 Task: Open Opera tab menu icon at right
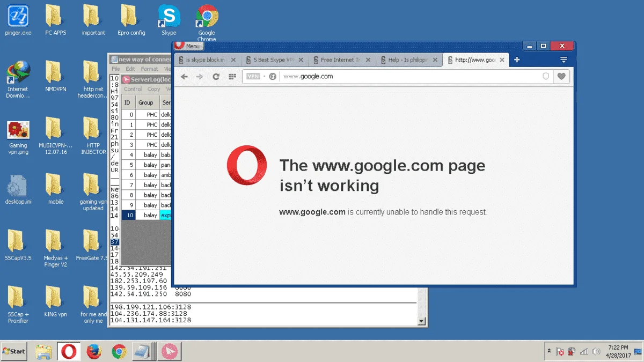(x=563, y=60)
